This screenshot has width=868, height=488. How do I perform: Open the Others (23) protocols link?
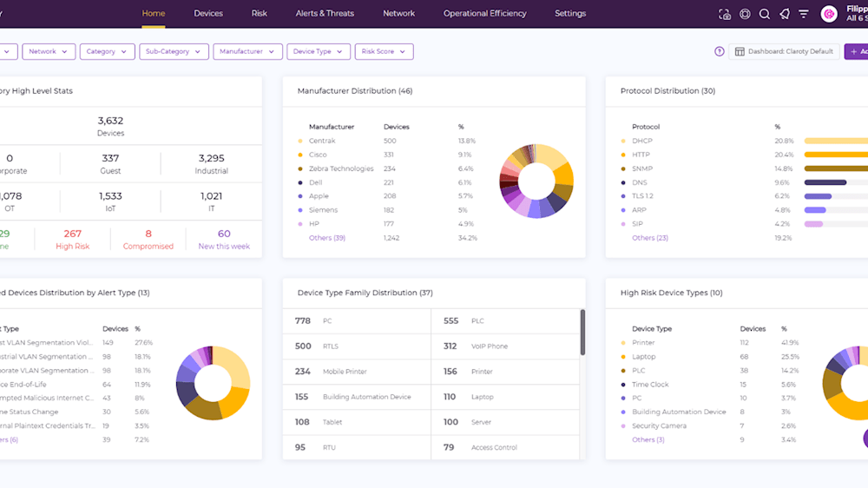[650, 238]
